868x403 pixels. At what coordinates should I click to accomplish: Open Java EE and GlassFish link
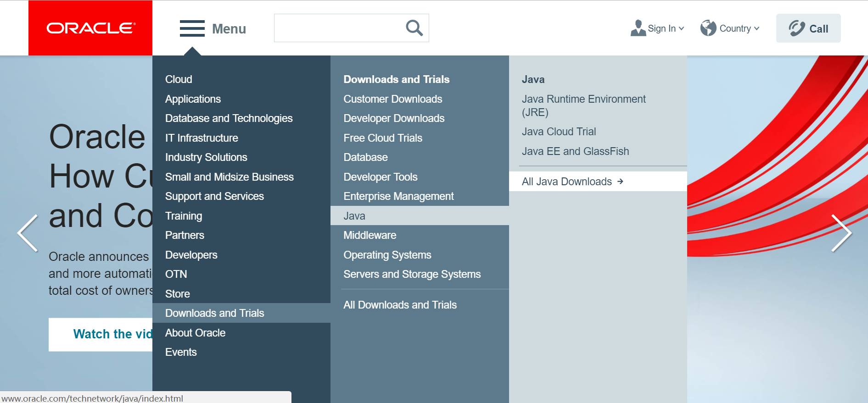[x=575, y=151]
